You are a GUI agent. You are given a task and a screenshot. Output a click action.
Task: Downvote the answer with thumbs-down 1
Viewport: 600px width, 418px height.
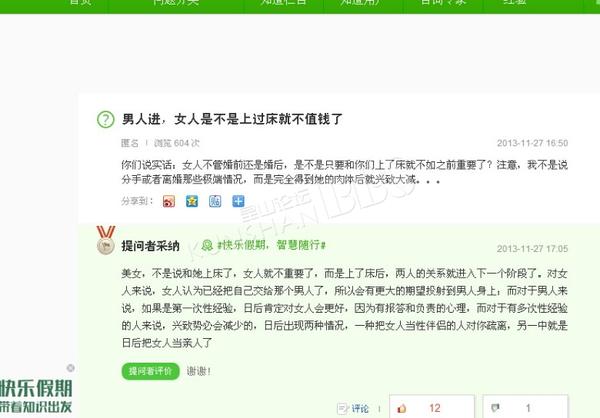(525, 407)
